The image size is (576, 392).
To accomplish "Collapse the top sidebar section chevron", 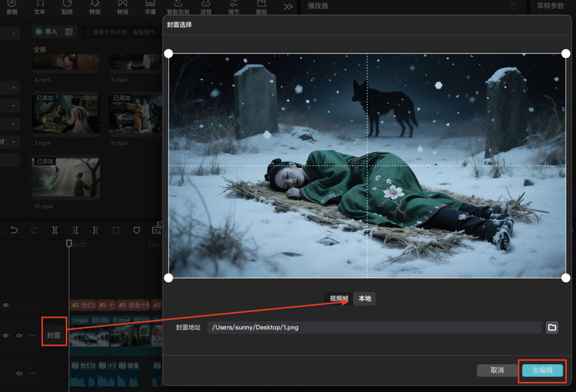I will [13, 34].
